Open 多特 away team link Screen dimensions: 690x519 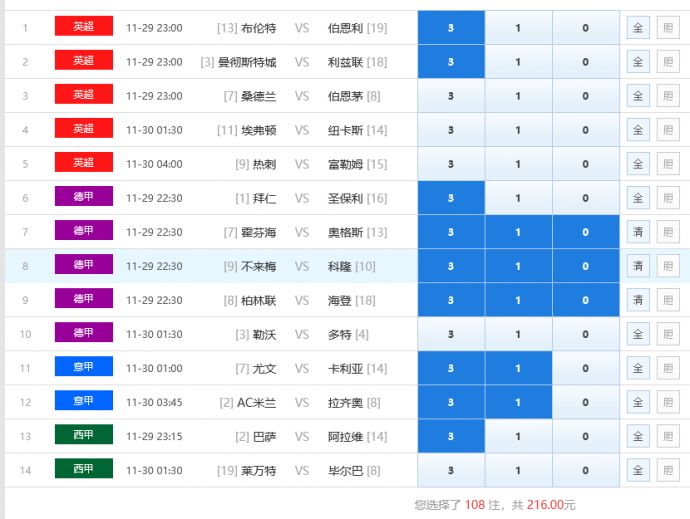pos(340,334)
